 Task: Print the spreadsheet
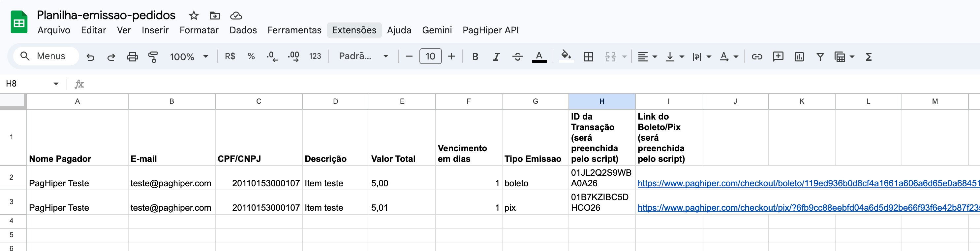[x=132, y=57]
